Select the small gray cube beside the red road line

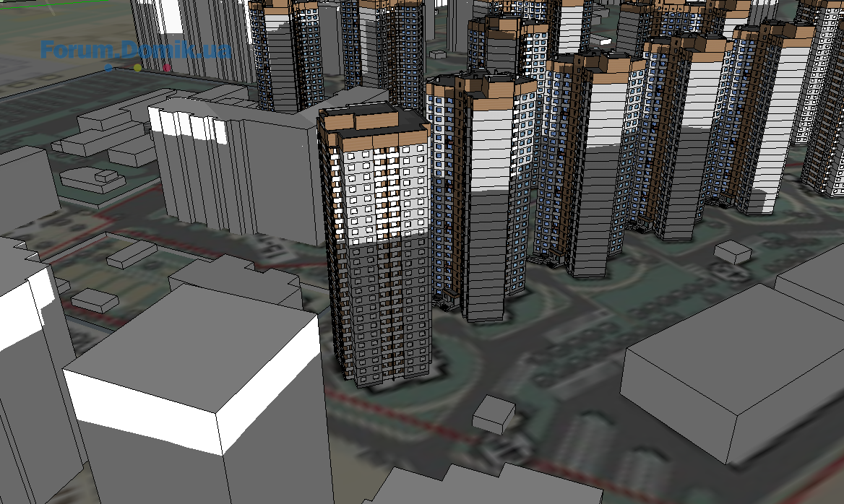pos(494,414)
